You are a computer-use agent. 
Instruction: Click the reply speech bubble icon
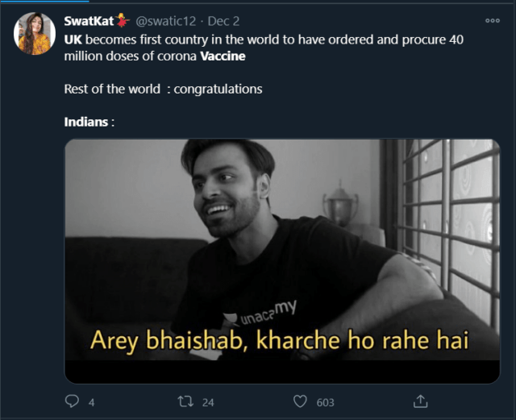[72, 401]
